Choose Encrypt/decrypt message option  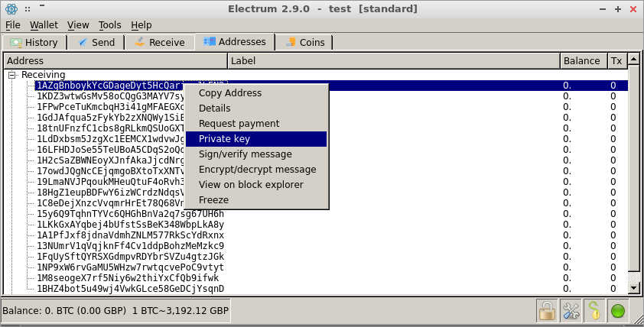pos(256,170)
